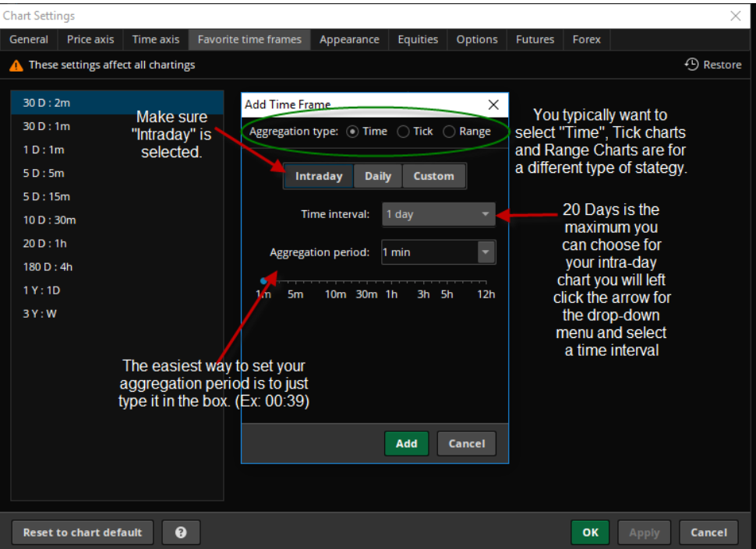The width and height of the screenshot is (756, 549).
Task: Open the Forex tab
Action: (x=587, y=40)
